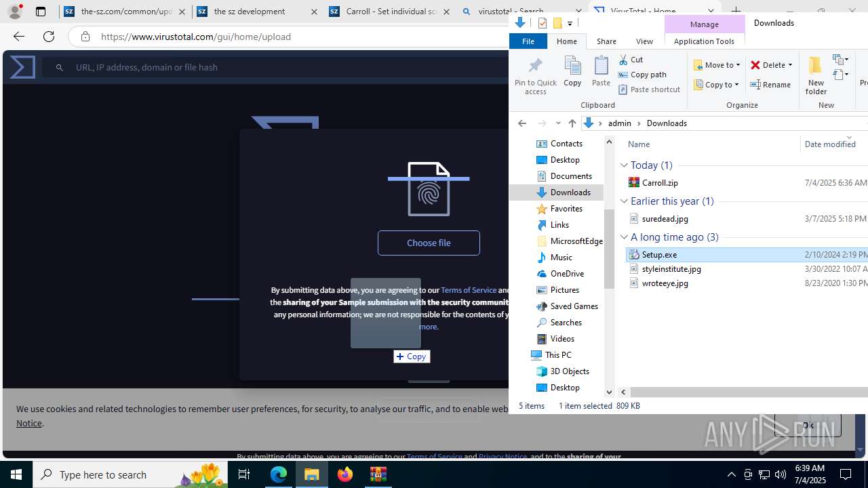
Task: Click the VirusTotal logo icon
Action: coord(22,67)
